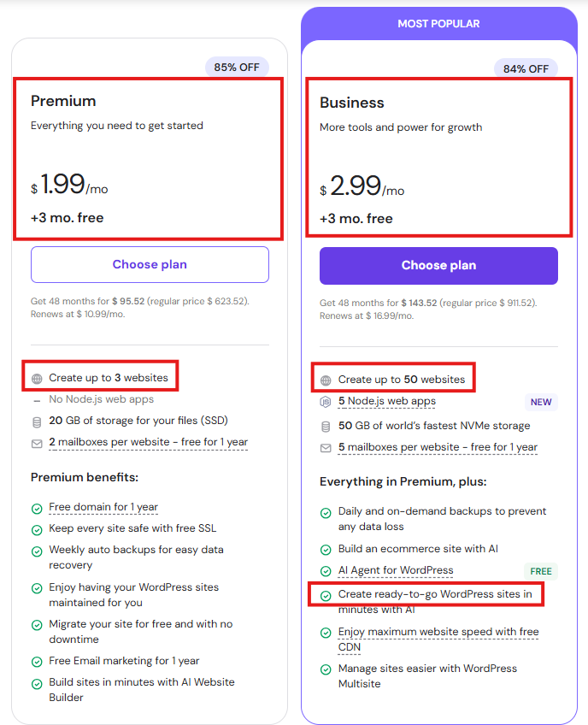Select the envelope icon next to Premium mailboxes feature
This screenshot has height=725, width=588.
[37, 442]
